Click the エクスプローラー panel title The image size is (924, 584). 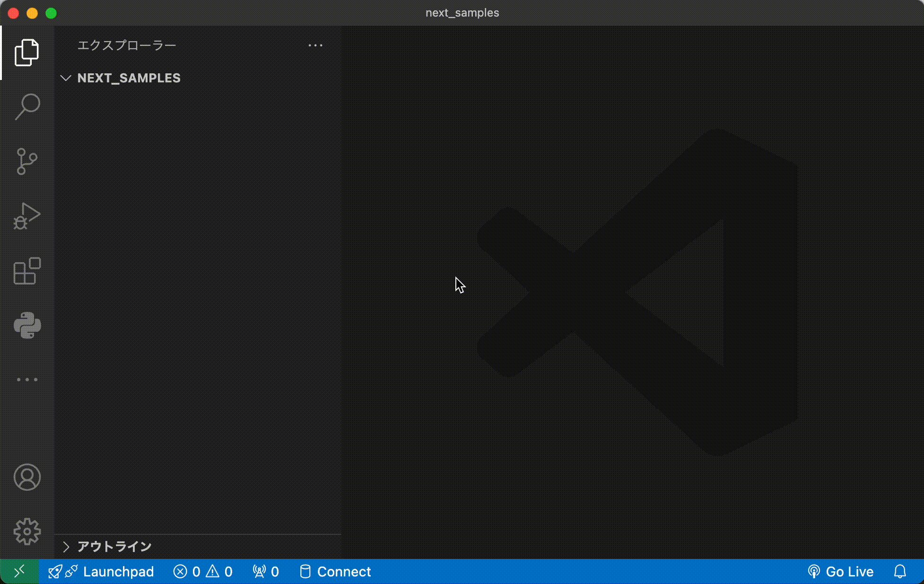point(127,45)
